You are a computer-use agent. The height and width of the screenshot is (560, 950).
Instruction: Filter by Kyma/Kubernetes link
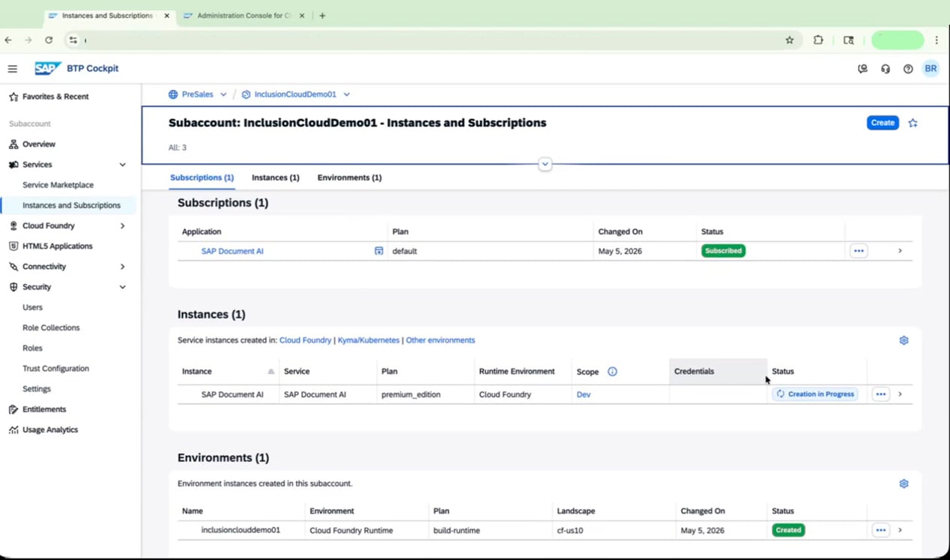(x=369, y=341)
